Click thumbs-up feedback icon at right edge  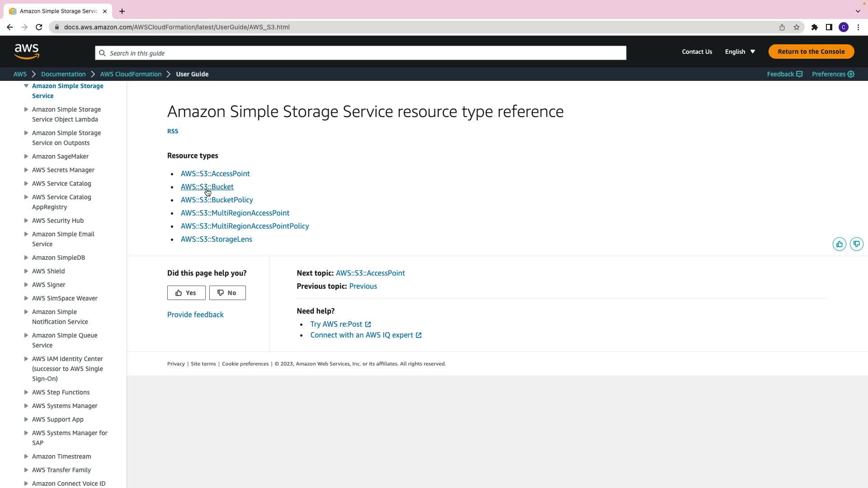839,244
